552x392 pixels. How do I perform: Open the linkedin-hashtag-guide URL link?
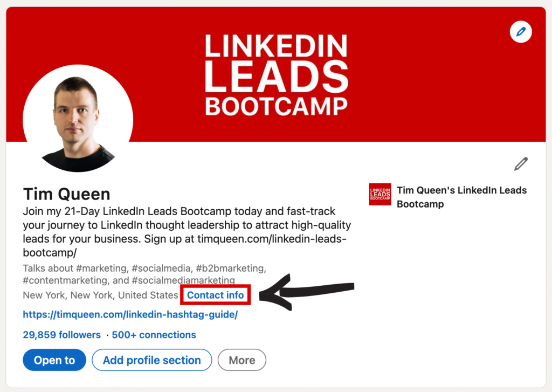click(x=130, y=314)
